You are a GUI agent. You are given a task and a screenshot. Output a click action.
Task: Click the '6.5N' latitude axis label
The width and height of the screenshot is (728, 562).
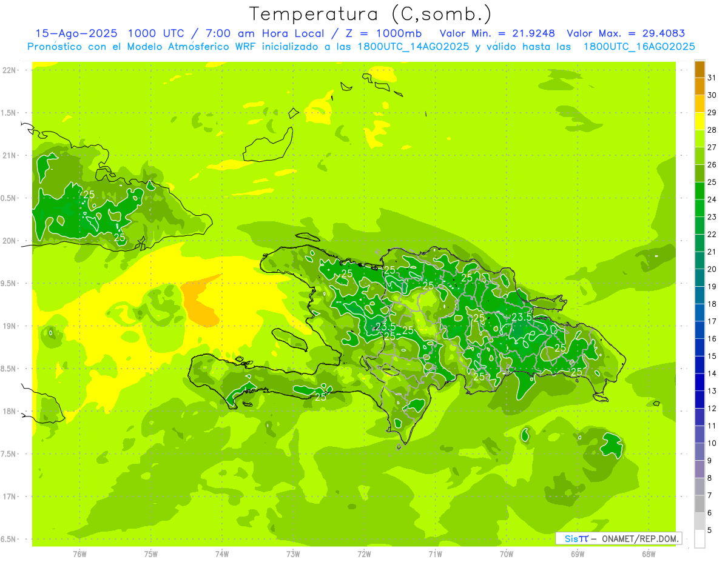(x=9, y=539)
